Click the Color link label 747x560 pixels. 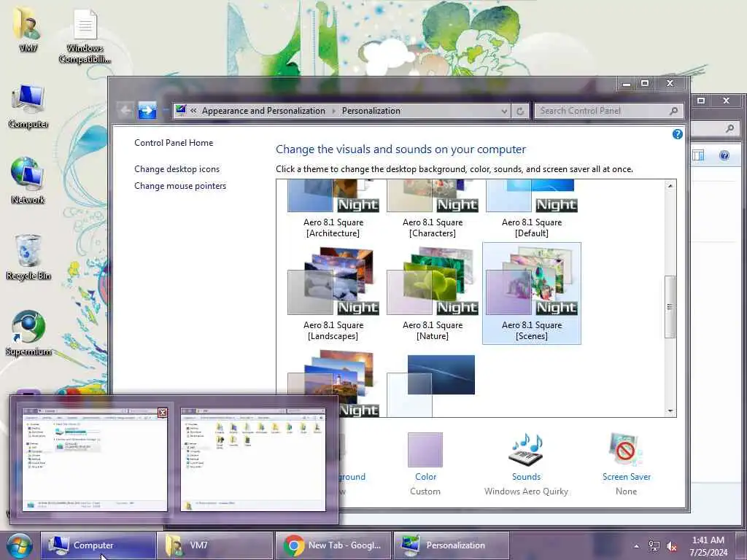[x=425, y=477]
